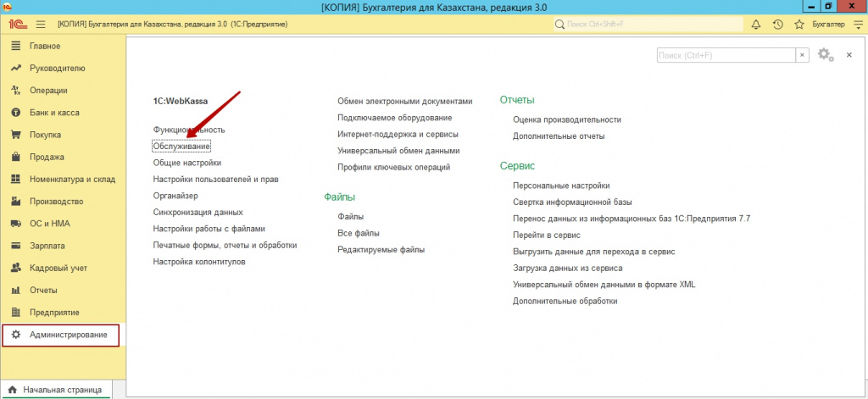Open Производство section

pyautogui.click(x=63, y=201)
